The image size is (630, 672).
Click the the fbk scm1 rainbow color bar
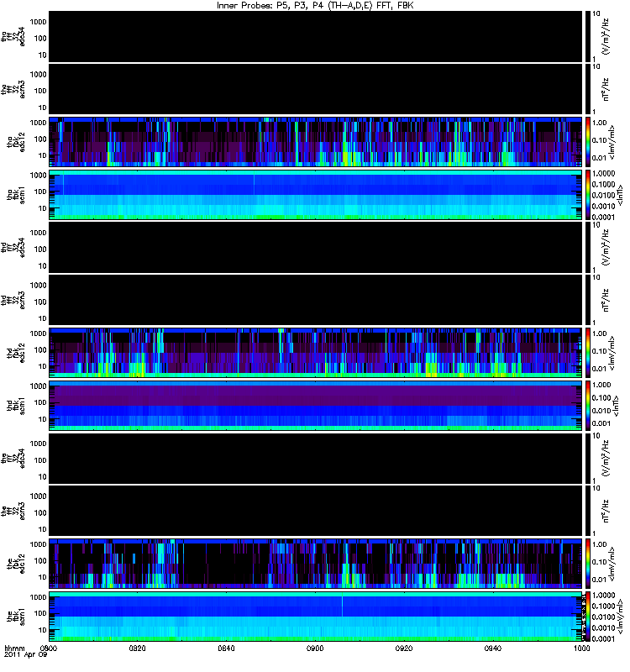(588, 617)
